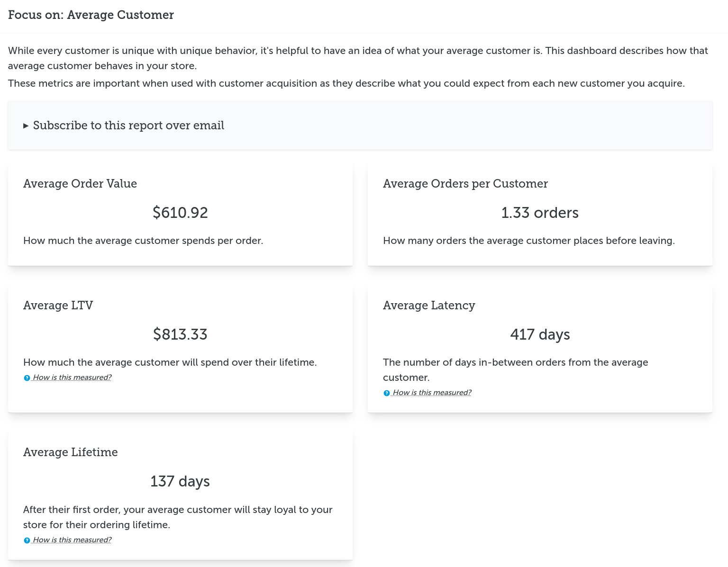
Task: Click the Average Lifetime card title
Action: (71, 452)
